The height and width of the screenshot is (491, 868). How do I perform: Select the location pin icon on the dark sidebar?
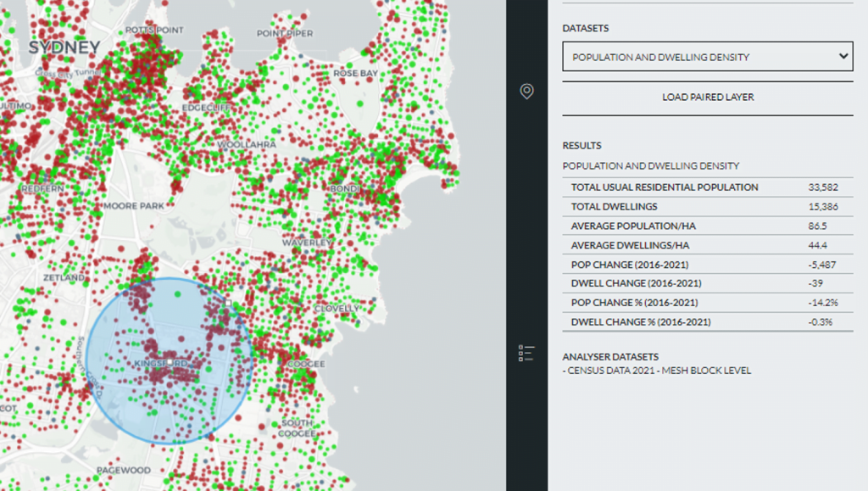click(526, 91)
